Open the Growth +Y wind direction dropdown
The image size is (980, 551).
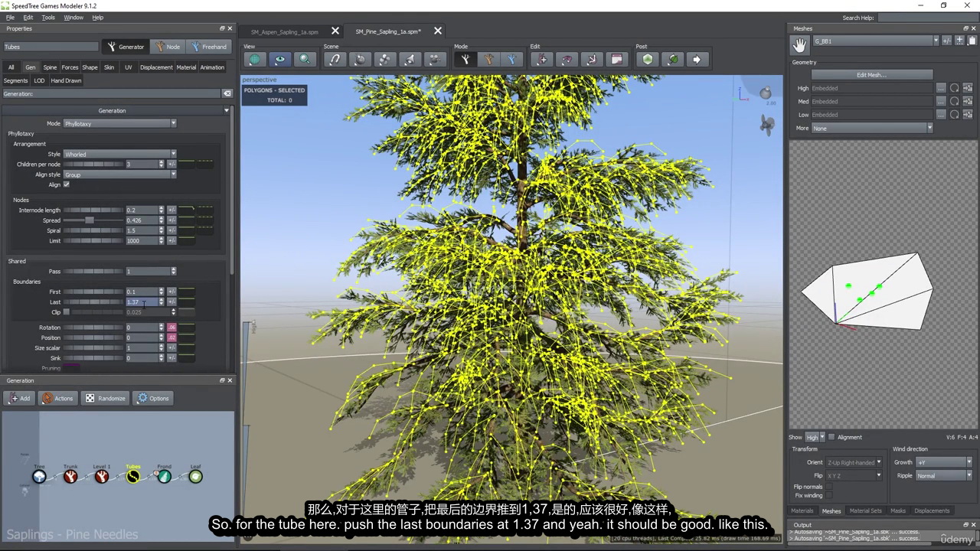(944, 462)
